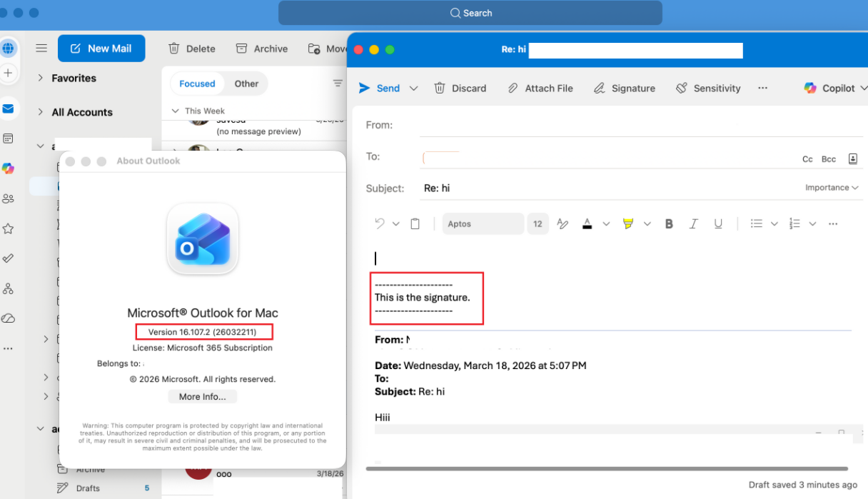Paste from the clipboard icon
This screenshot has width=868, height=499.
[415, 223]
